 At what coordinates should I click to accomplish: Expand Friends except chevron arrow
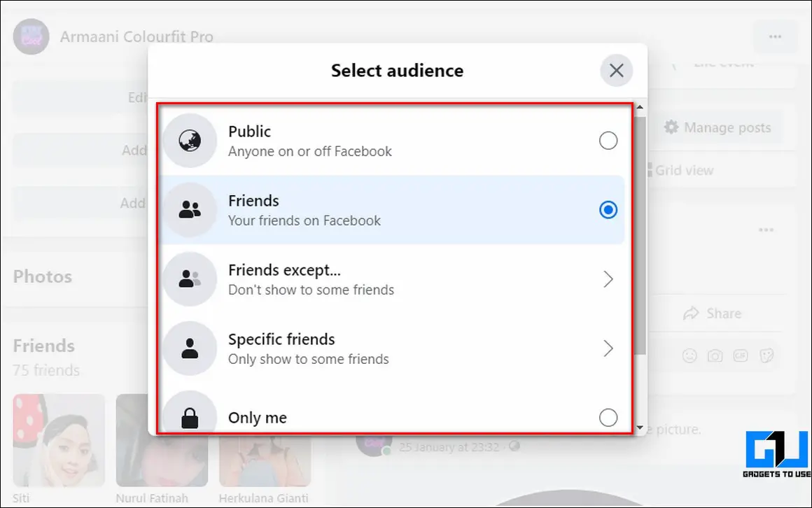pyautogui.click(x=608, y=279)
